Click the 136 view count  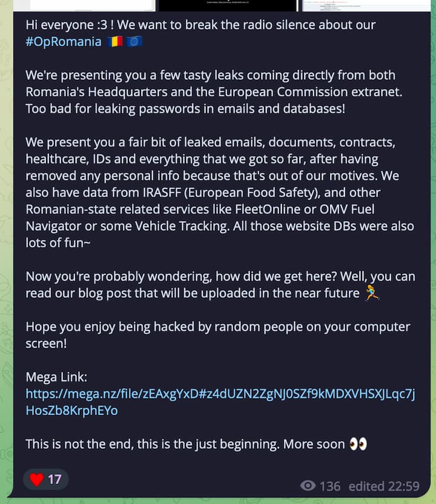tap(330, 486)
